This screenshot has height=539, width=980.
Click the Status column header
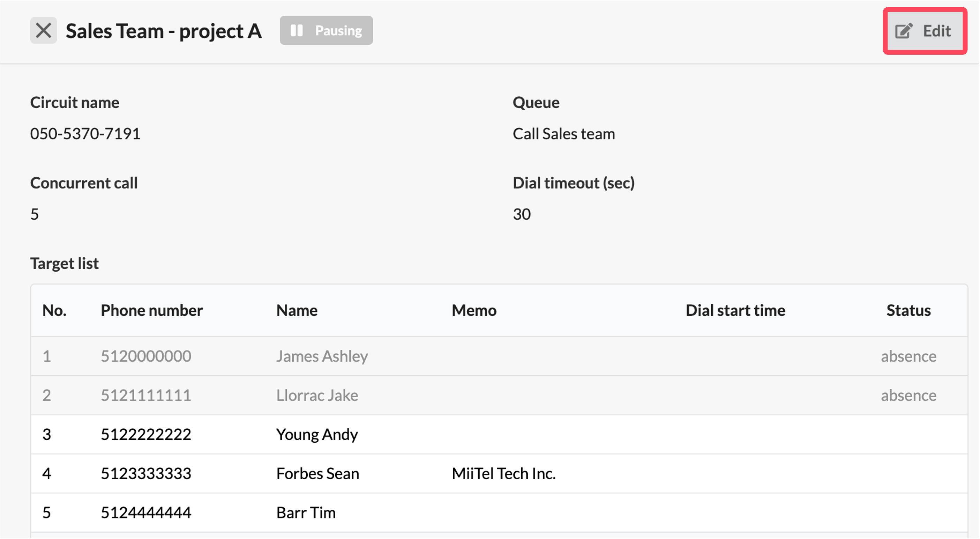point(908,311)
